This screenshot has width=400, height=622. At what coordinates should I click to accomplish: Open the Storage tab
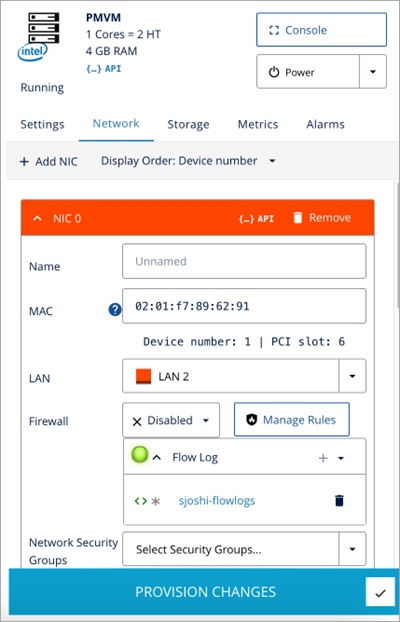tap(188, 124)
